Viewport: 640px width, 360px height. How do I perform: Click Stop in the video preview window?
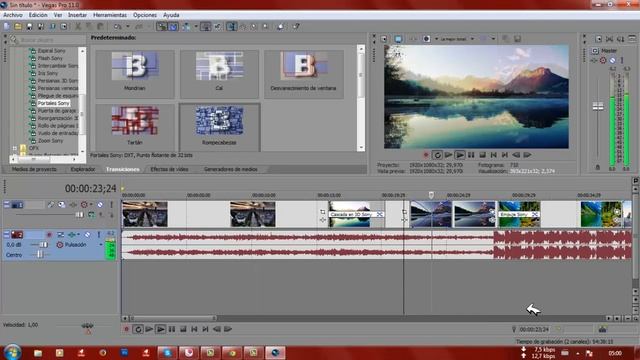(x=482, y=155)
